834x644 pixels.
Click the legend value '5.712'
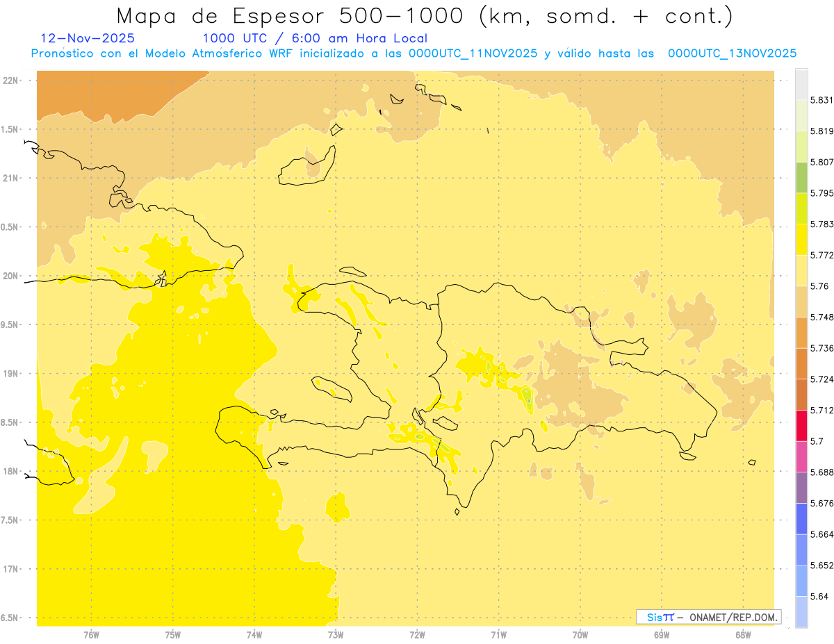(x=821, y=411)
